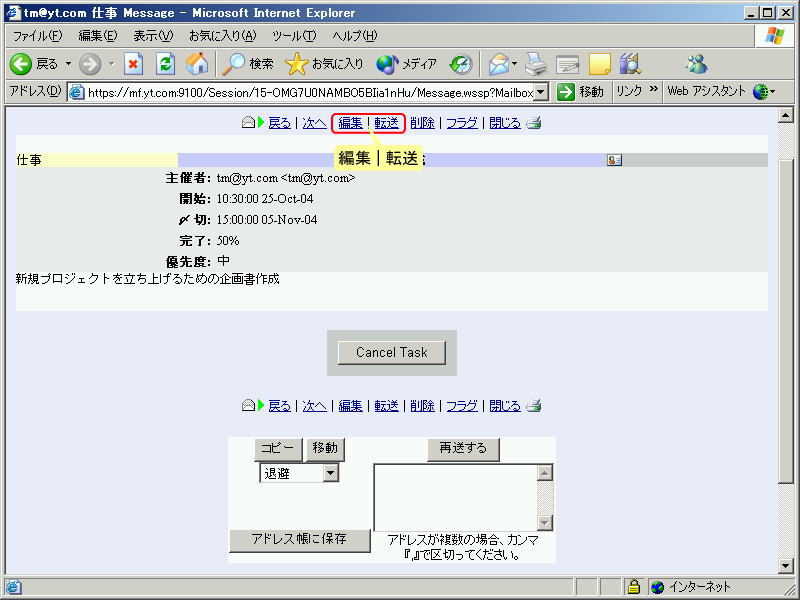Open the ツール(T) menu

click(x=294, y=36)
